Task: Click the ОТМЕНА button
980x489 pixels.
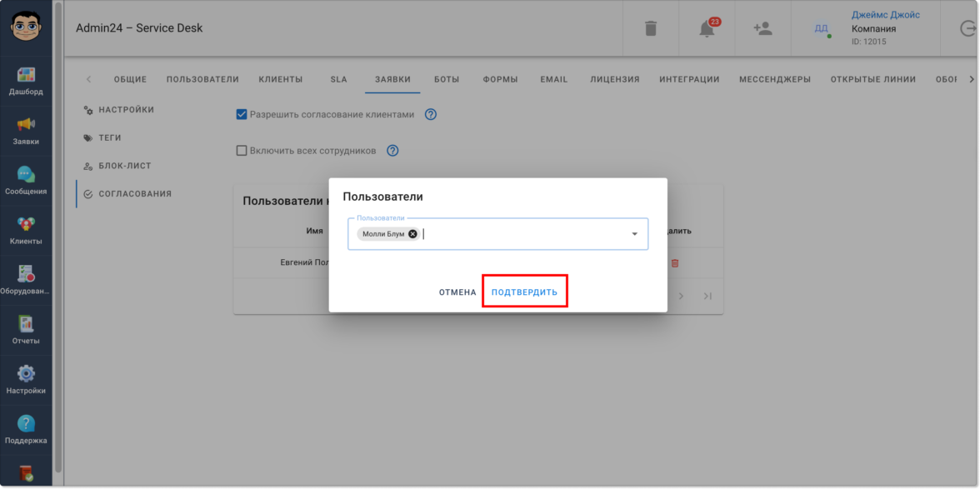Action: (457, 292)
